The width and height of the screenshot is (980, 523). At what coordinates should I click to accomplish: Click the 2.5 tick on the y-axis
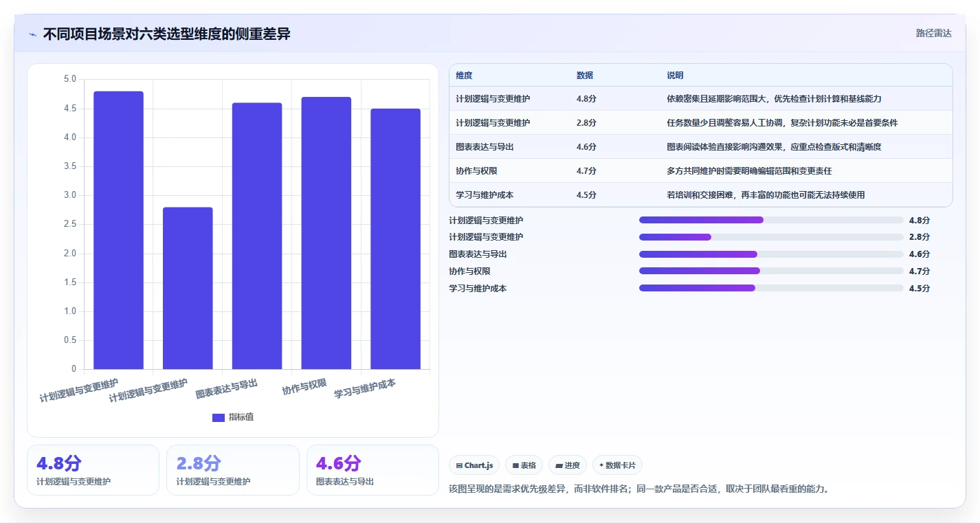click(69, 224)
